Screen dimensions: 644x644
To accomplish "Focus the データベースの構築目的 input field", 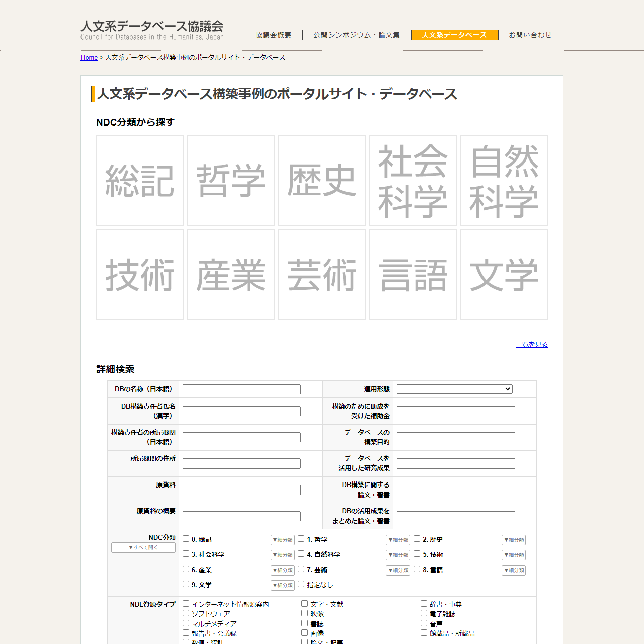I will click(x=456, y=437).
